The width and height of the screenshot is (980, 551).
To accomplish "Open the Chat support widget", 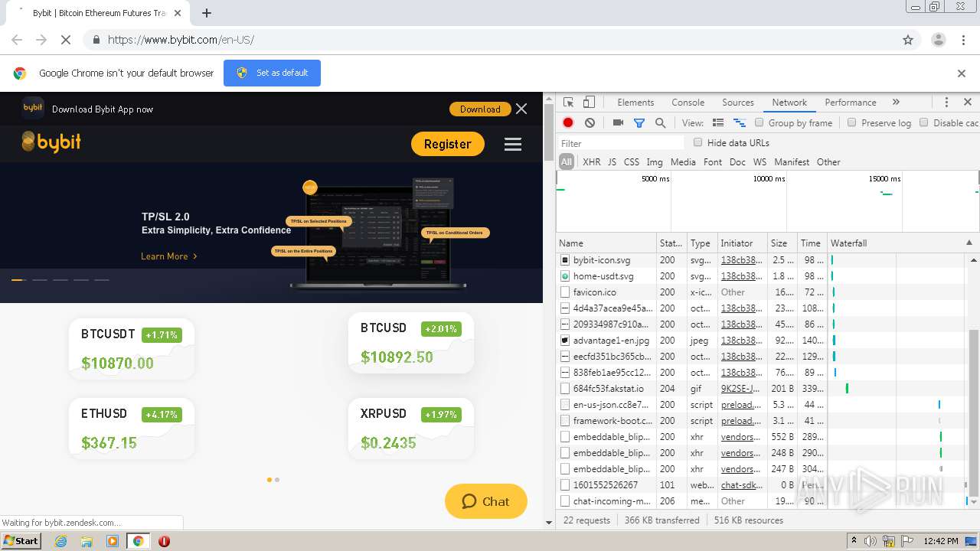I will [485, 501].
